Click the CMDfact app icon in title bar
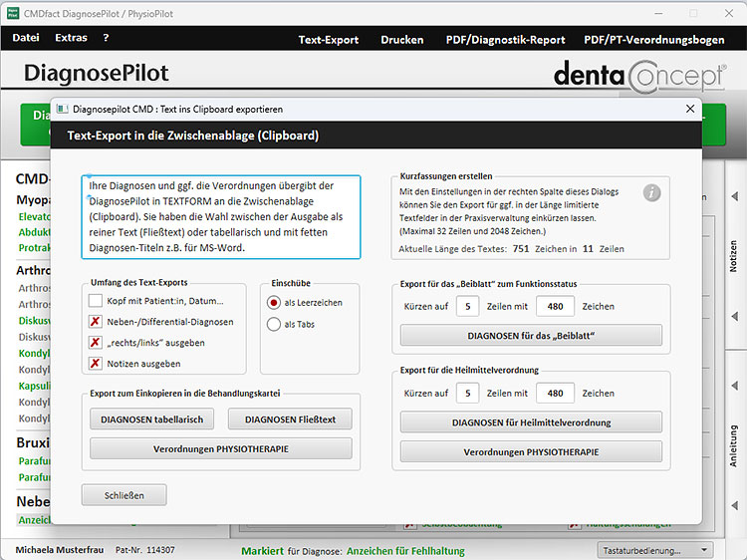 point(13,13)
